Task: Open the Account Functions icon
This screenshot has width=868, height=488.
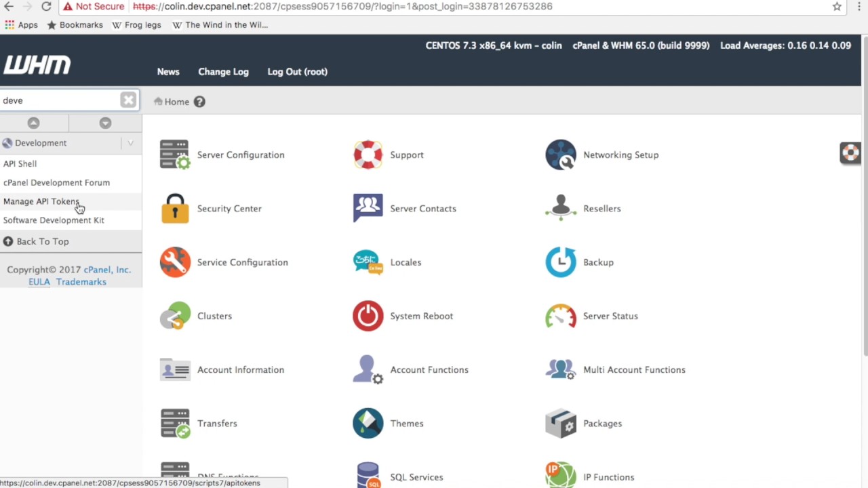Action: 368,369
